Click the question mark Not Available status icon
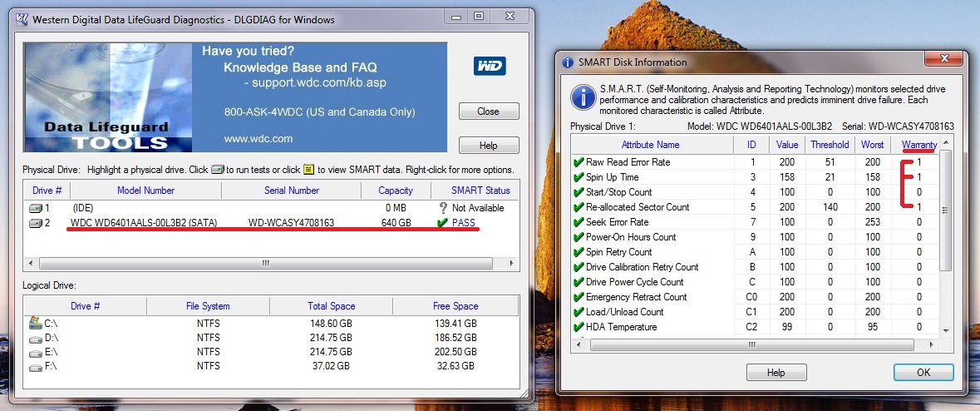The height and width of the screenshot is (411, 980). point(443,208)
